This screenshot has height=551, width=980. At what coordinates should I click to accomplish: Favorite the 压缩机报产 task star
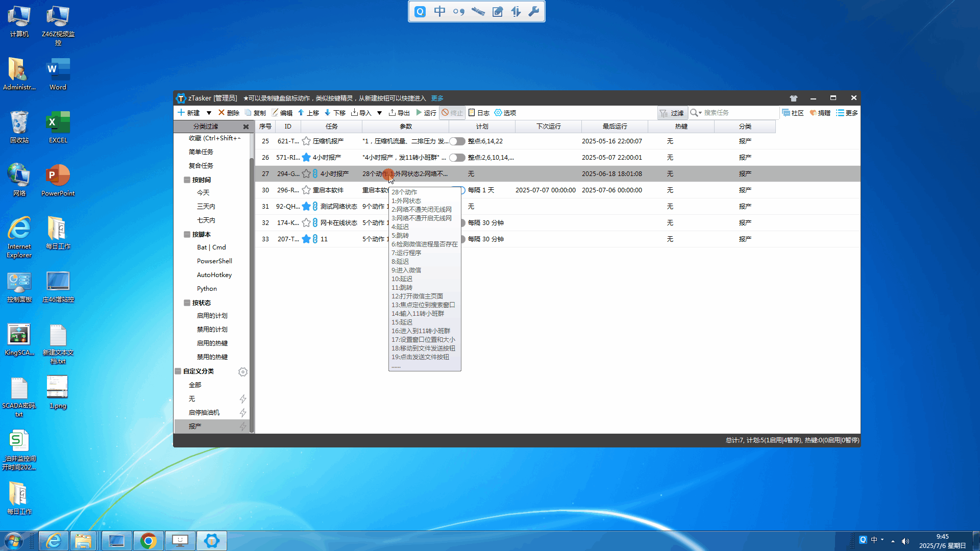tap(306, 141)
